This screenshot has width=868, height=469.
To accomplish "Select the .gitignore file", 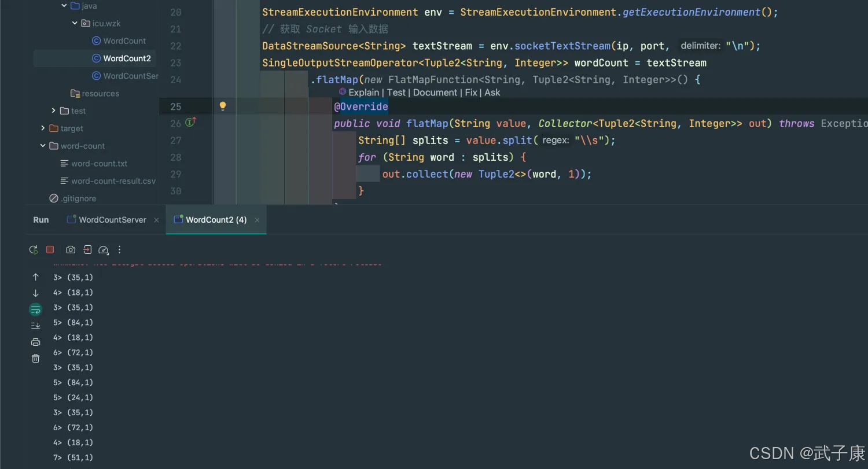I will pyautogui.click(x=73, y=198).
